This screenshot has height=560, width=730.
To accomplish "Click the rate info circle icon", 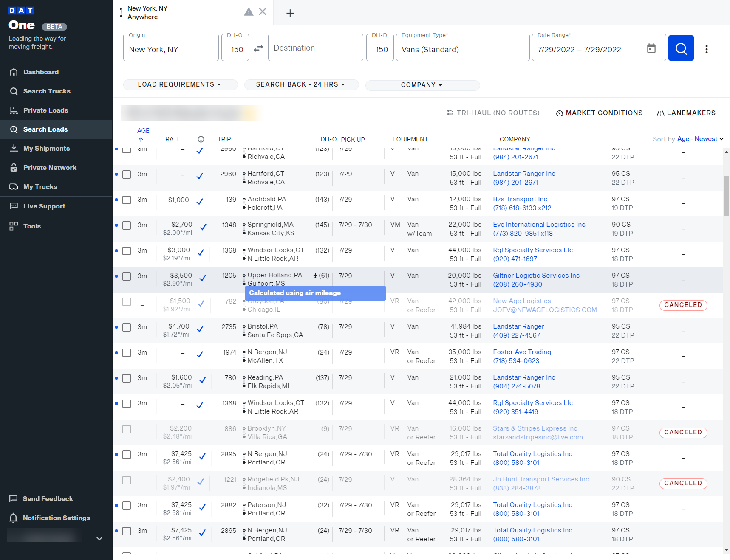I will [201, 139].
